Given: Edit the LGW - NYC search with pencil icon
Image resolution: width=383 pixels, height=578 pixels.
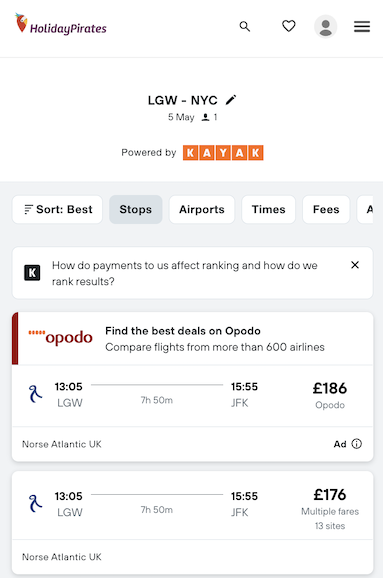Looking at the screenshot, I should pos(231,100).
